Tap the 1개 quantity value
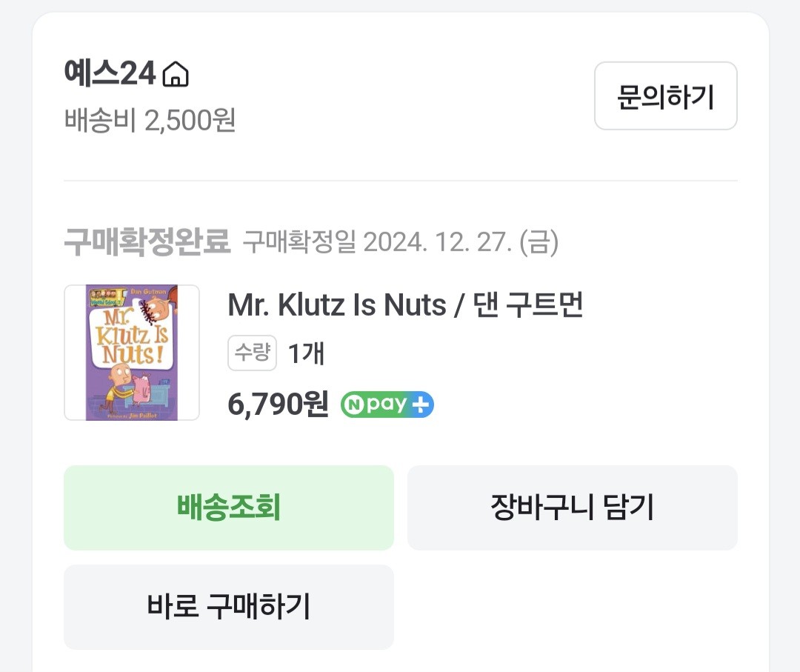Viewport: 800px width, 672px height. point(307,353)
